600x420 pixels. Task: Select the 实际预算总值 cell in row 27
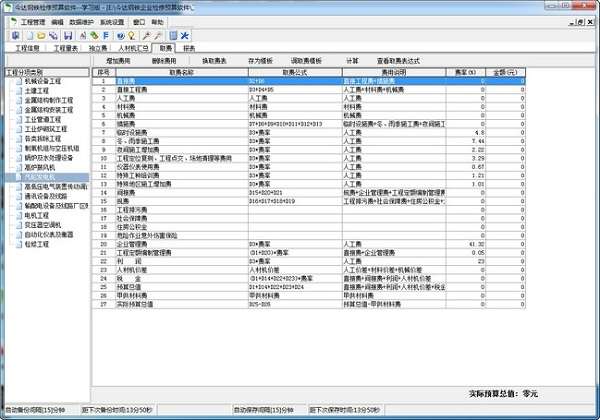(x=182, y=304)
